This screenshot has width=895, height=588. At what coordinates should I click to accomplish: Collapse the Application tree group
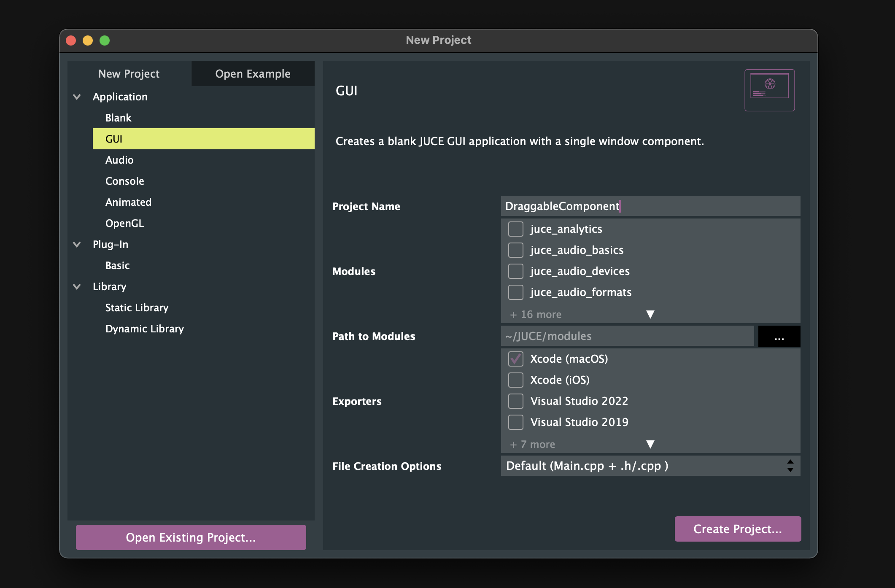pos(77,97)
